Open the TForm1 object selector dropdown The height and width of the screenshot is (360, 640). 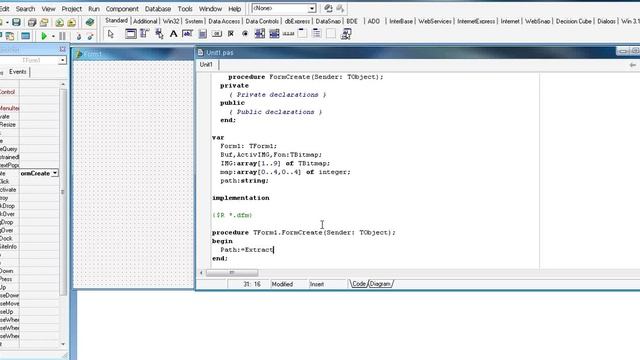[62, 60]
